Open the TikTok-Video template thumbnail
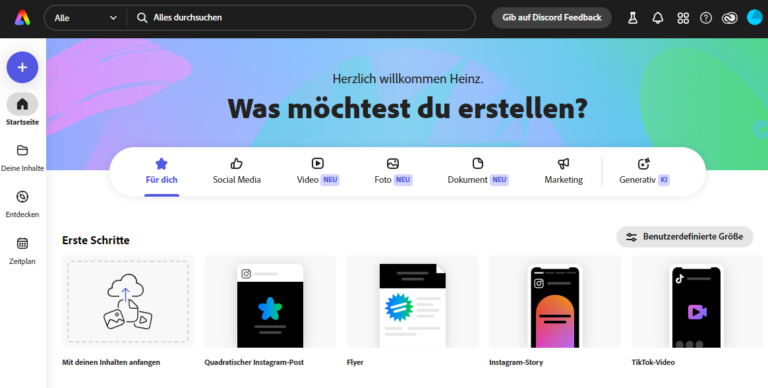Screen dimensions: 768x388 click(x=697, y=301)
